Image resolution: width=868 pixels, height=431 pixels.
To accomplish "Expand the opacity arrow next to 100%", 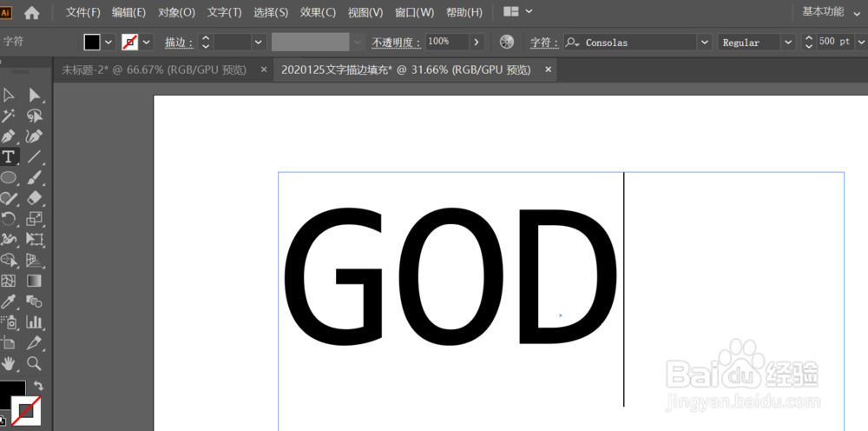I will pos(477,42).
